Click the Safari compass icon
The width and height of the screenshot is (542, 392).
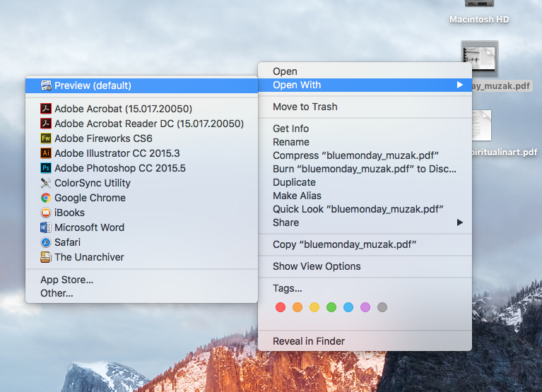coord(46,242)
